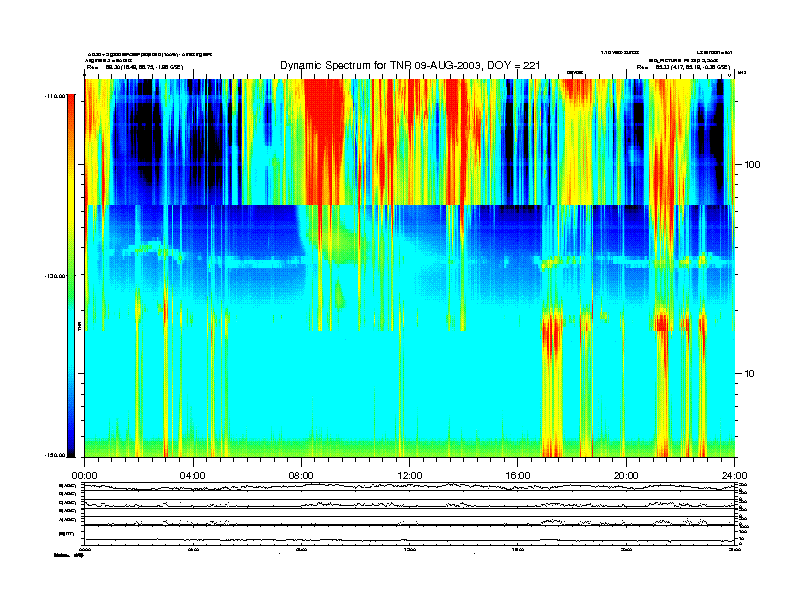Image resolution: width=792 pixels, height=612 pixels.
Task: Click the 08:00 time axis label
Action: pos(301,476)
